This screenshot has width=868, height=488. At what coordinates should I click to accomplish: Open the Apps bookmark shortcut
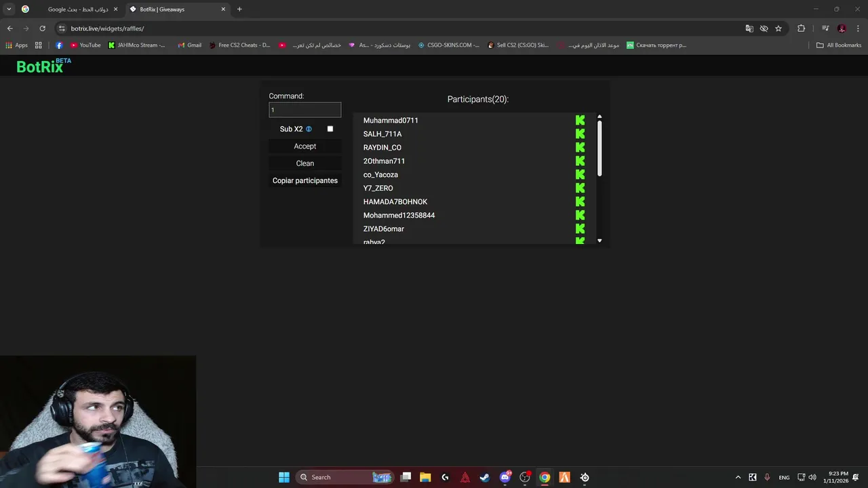[x=16, y=45]
